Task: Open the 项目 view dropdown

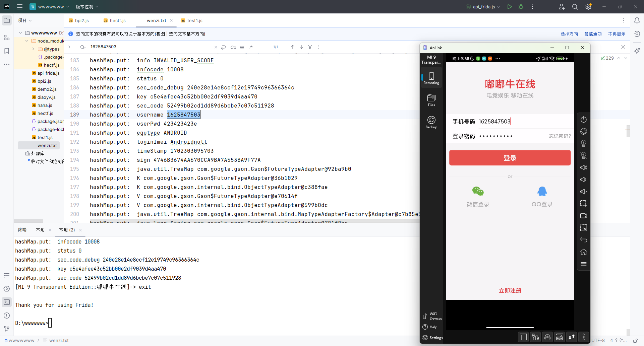Action: point(25,20)
